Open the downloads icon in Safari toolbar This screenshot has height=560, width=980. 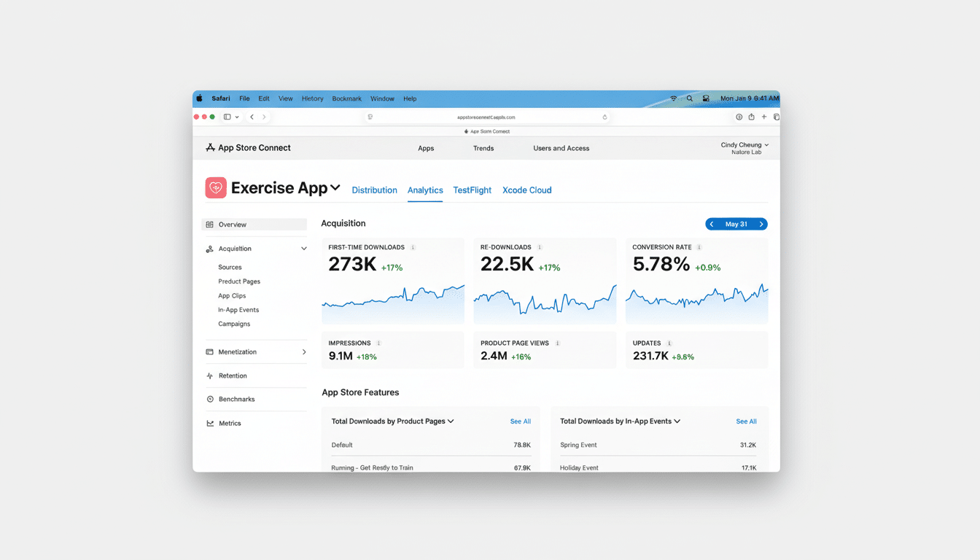coord(739,117)
